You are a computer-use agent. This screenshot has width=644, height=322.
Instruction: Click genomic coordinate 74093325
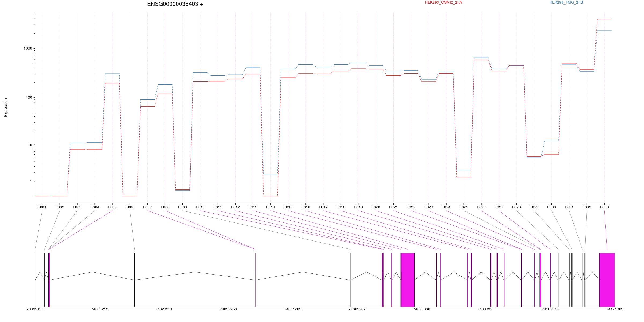[x=486, y=309]
